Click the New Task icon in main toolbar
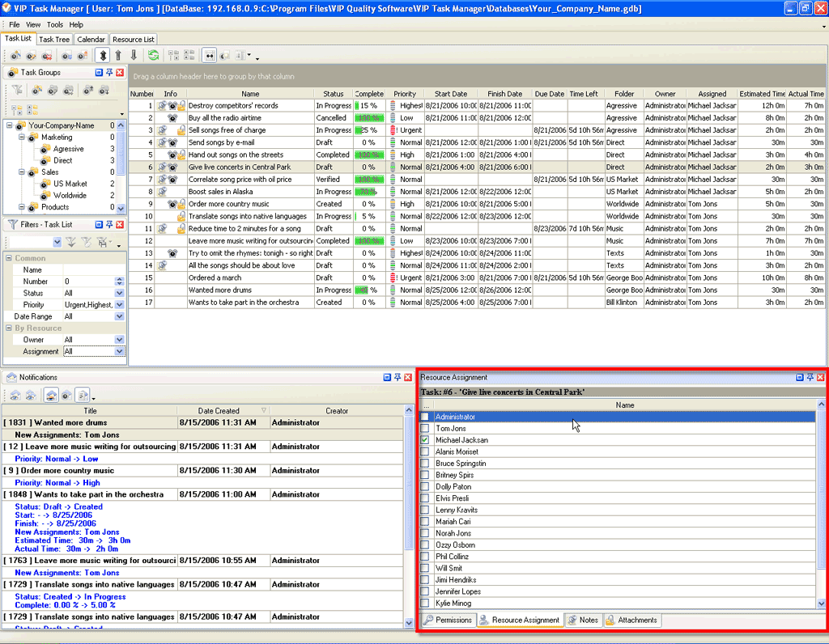This screenshot has height=644, width=829. pos(15,56)
